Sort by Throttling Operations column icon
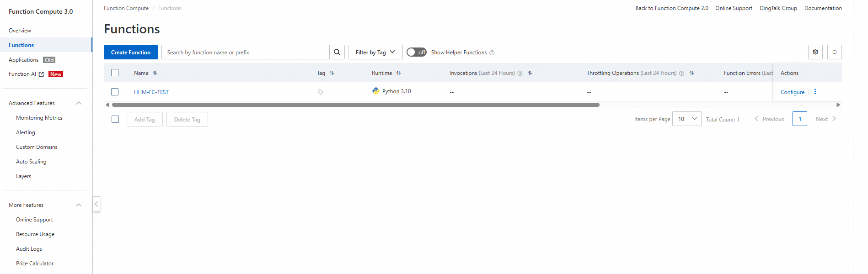This screenshot has height=274, width=868. pyautogui.click(x=691, y=73)
